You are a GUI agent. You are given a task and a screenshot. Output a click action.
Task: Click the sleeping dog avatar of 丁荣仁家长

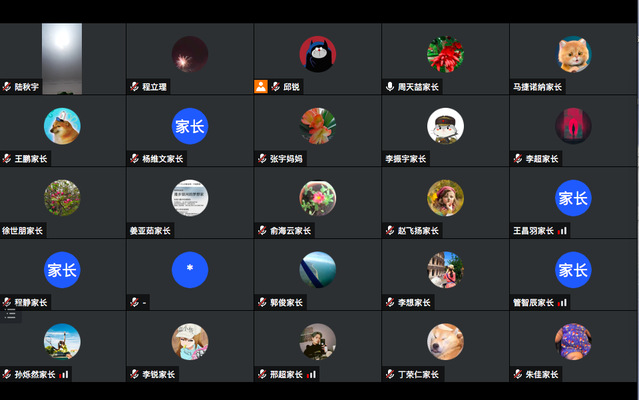pos(445,341)
